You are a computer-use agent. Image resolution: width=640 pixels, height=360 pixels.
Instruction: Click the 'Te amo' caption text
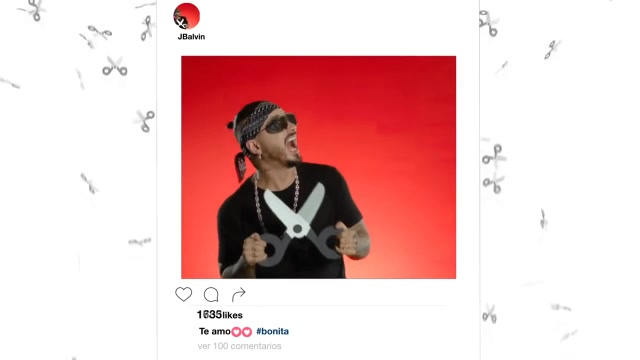click(x=215, y=331)
